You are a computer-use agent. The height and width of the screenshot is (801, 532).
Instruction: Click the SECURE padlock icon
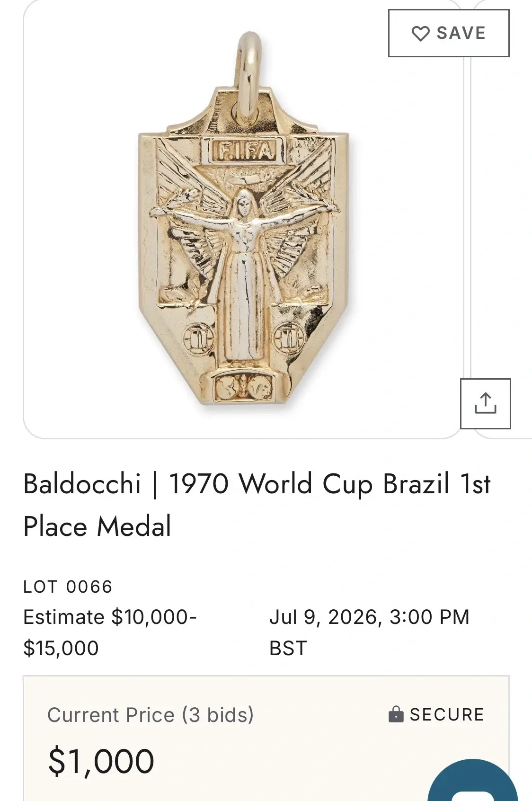(x=396, y=714)
